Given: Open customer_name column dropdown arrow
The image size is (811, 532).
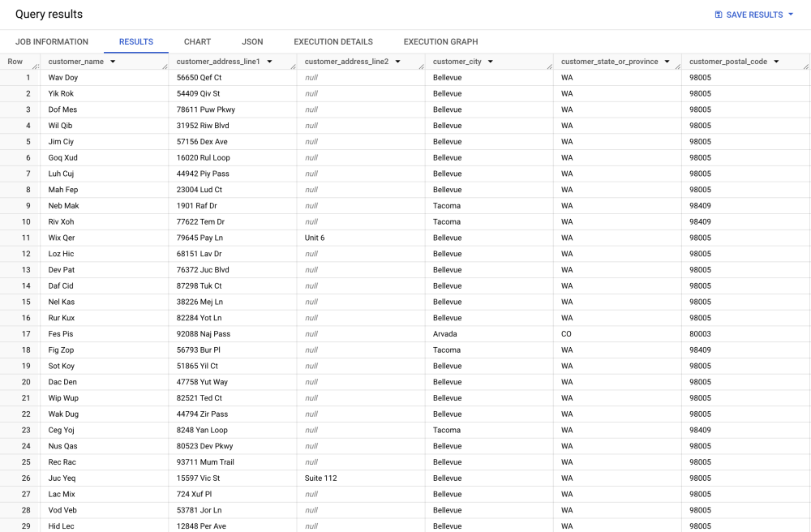Looking at the screenshot, I should click(x=113, y=62).
